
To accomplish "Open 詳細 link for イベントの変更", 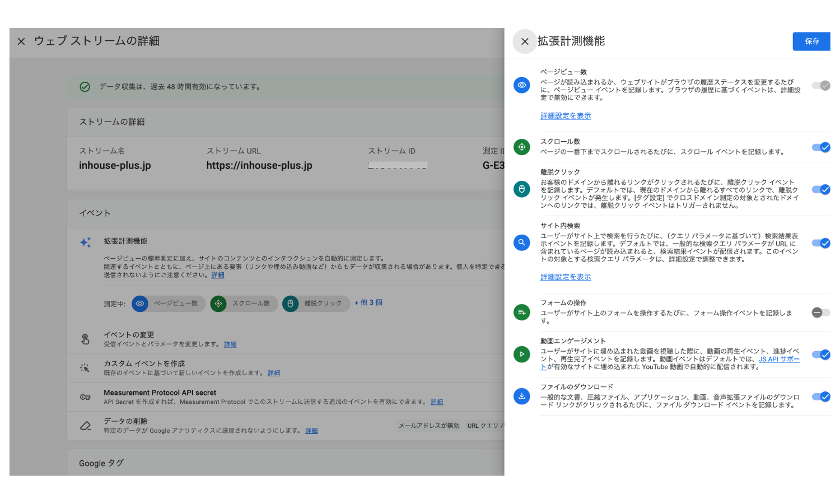I will point(230,344).
